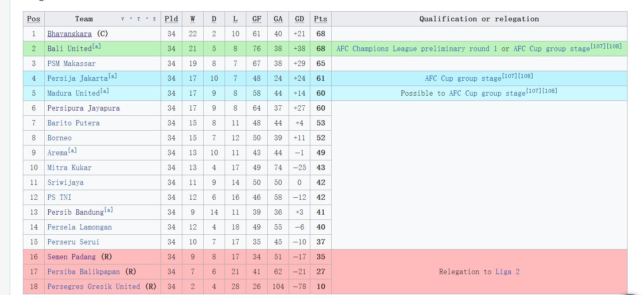Open the Semen Padang team link
The image size is (644, 295).
click(x=71, y=257)
